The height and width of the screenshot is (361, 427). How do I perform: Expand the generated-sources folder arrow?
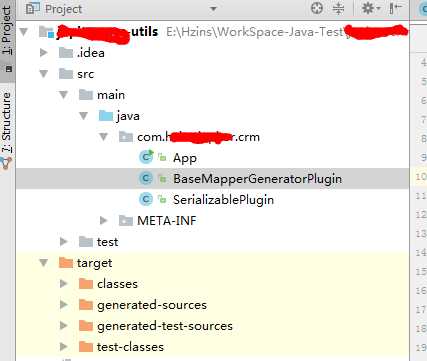[x=64, y=305]
